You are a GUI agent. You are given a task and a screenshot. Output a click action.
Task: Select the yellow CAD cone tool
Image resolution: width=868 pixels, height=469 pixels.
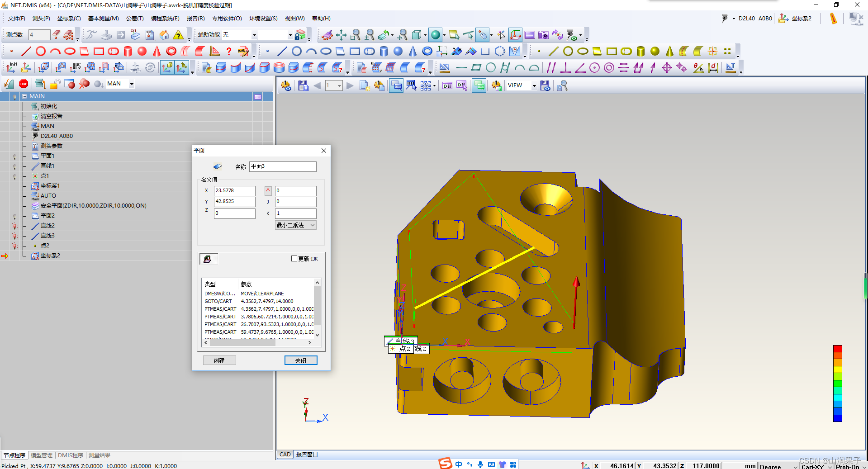669,51
